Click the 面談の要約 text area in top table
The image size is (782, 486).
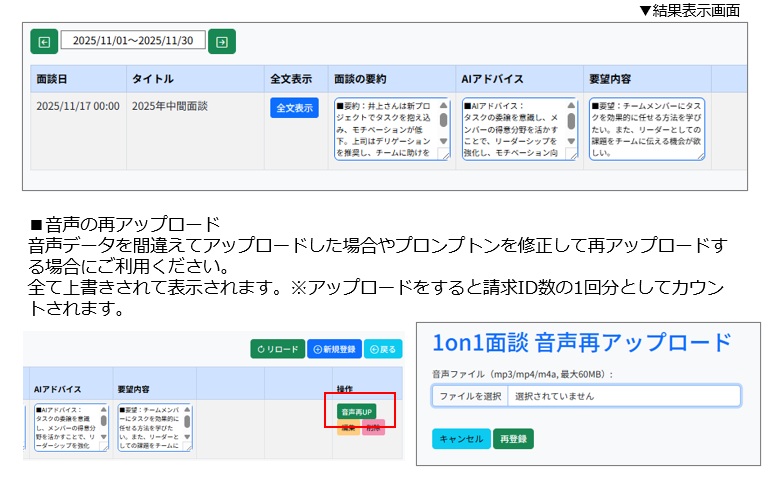tap(384, 128)
